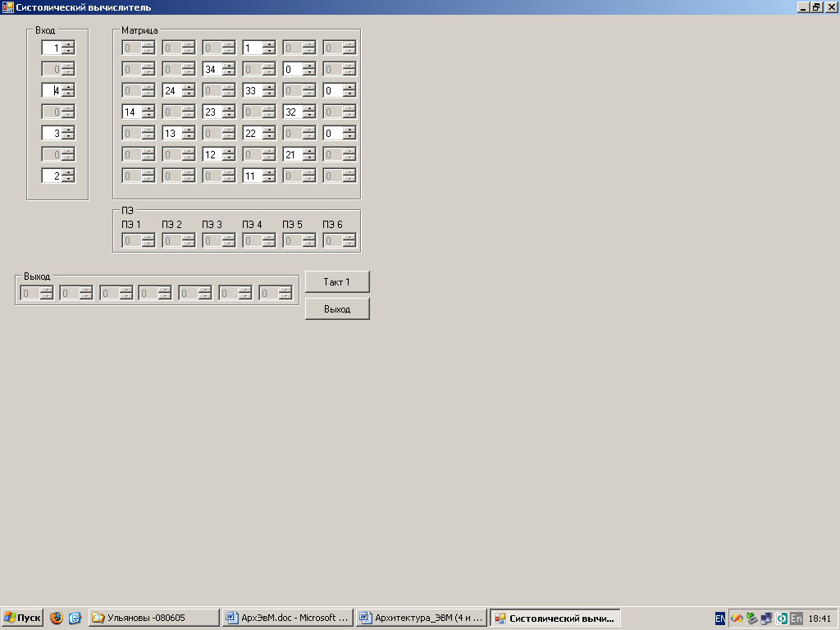Image resolution: width=840 pixels, height=630 pixels.
Task: Click the up arrow of Матрица value 11
Action: [x=269, y=172]
